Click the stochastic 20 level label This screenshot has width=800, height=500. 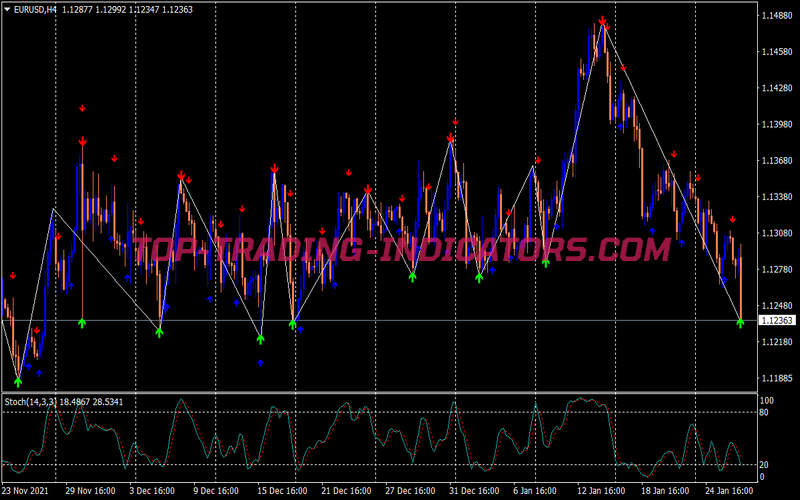[x=764, y=465]
